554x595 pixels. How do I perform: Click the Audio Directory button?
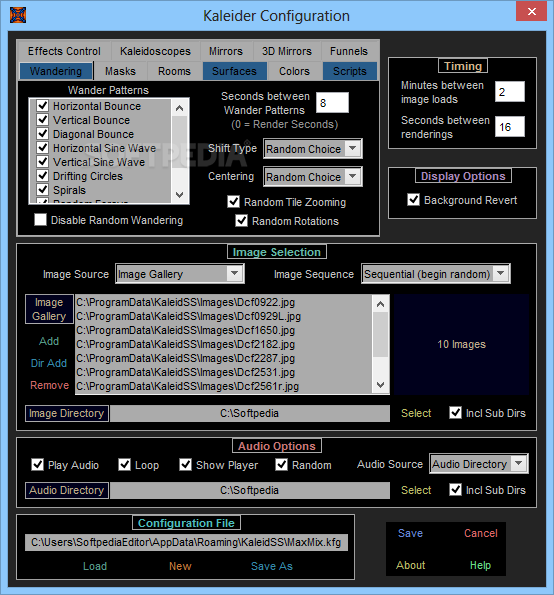tap(67, 490)
